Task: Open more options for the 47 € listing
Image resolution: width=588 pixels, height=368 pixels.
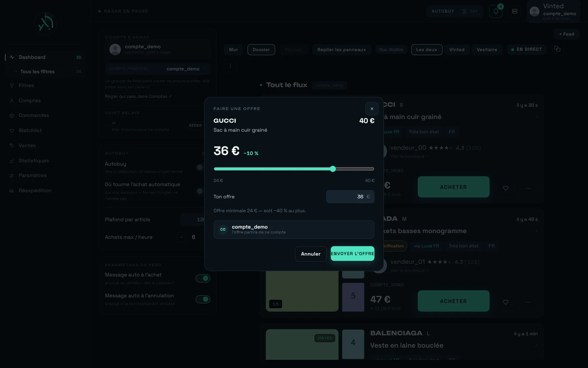Action: 528,302
